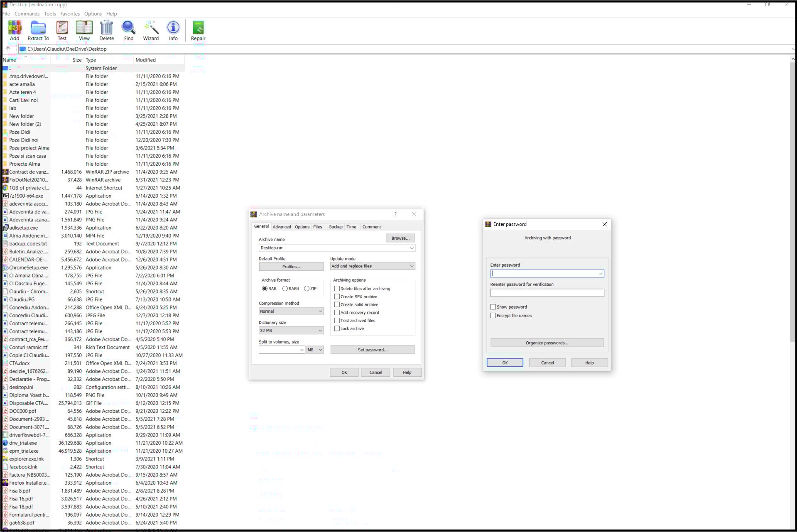Image resolution: width=797 pixels, height=532 pixels.
Task: Select the 7z1900-x64.exe file icon
Action: coord(5,196)
